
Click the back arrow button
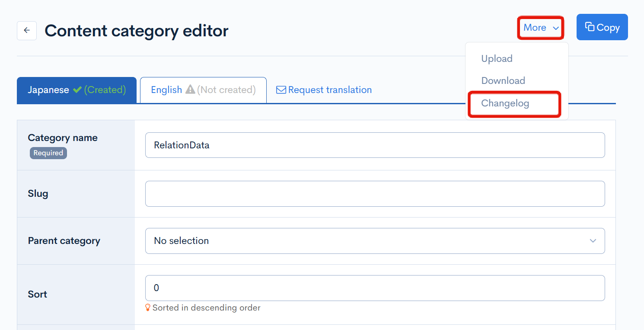tap(27, 31)
